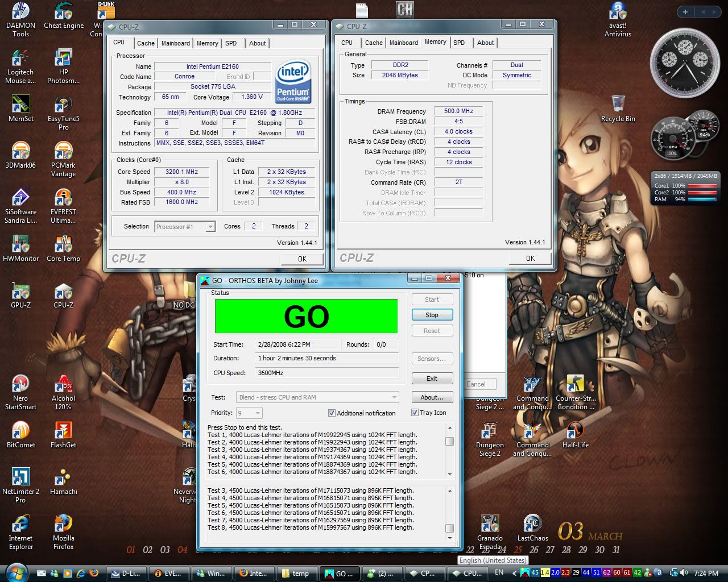Launch Core Temp from the desktop
Viewport: 728px width, 582px height.
pos(63,246)
